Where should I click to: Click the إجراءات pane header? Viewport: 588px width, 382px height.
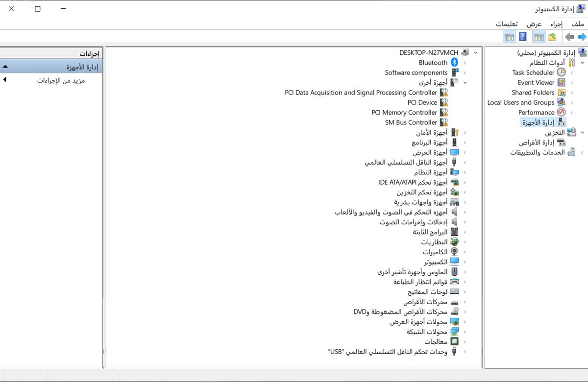[x=51, y=54]
